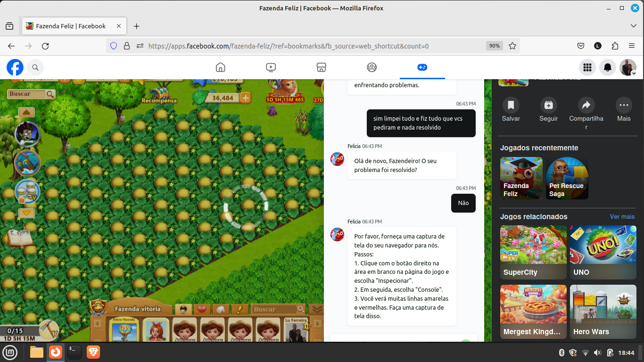Open the farm book icon

20,238
